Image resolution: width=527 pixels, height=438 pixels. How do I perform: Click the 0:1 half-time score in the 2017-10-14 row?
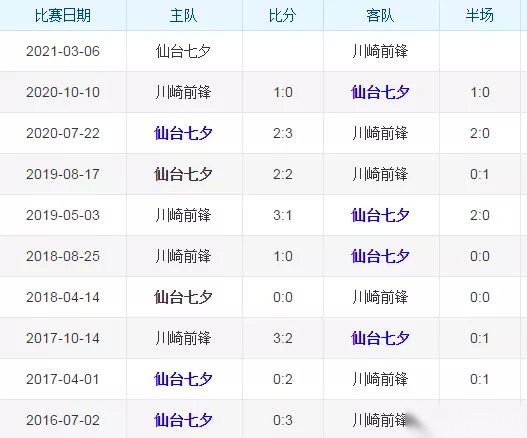pyautogui.click(x=480, y=339)
